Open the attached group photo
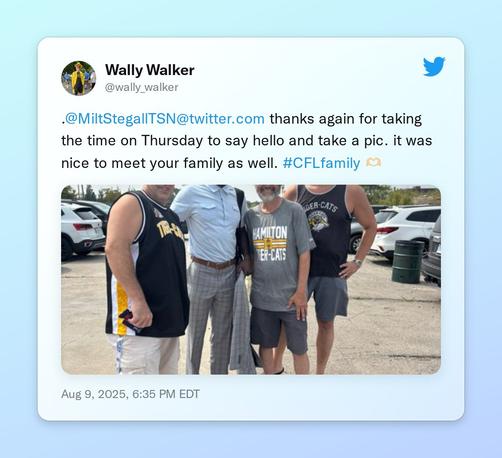 click(x=251, y=280)
